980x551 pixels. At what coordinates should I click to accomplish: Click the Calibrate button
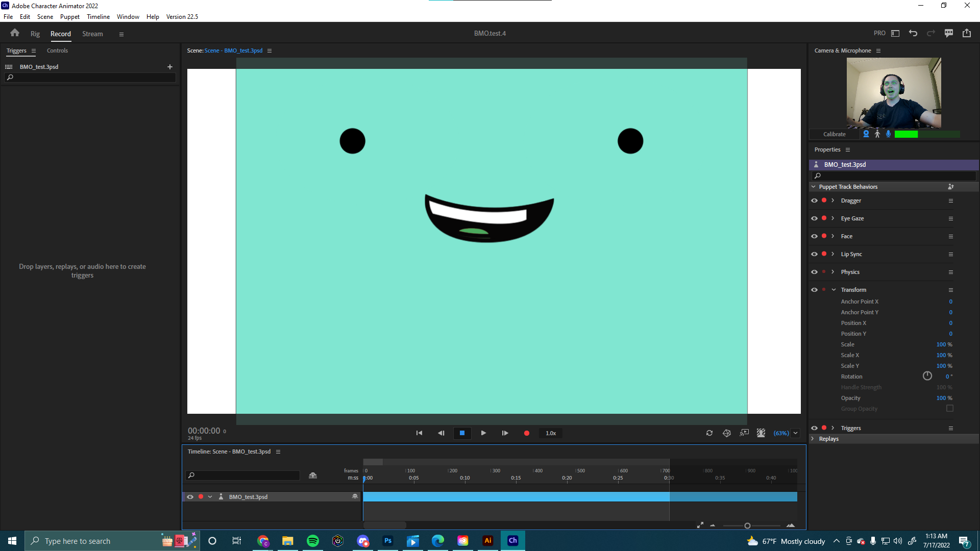click(x=834, y=134)
